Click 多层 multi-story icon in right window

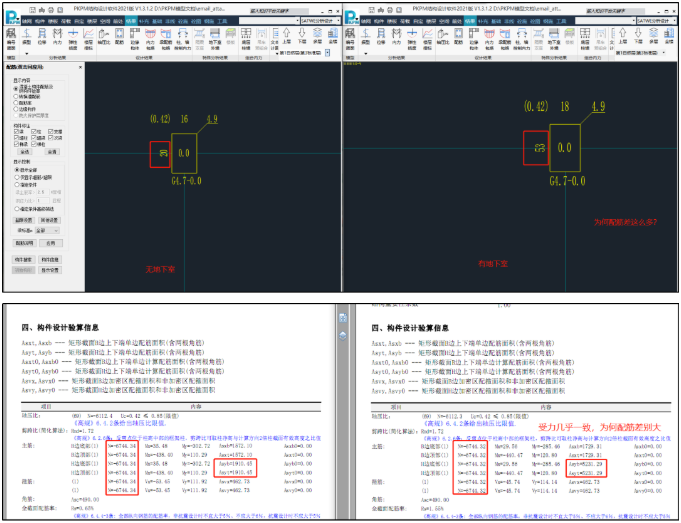654,36
